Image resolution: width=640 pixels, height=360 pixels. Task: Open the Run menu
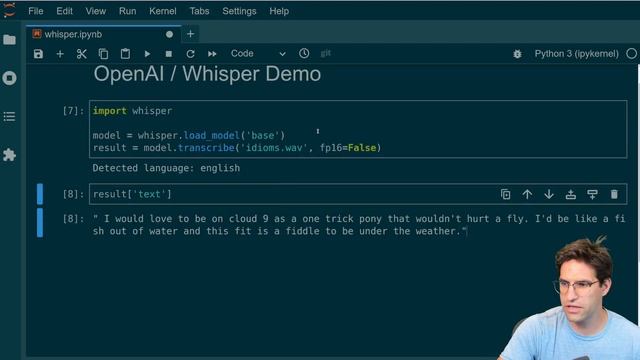[128, 11]
